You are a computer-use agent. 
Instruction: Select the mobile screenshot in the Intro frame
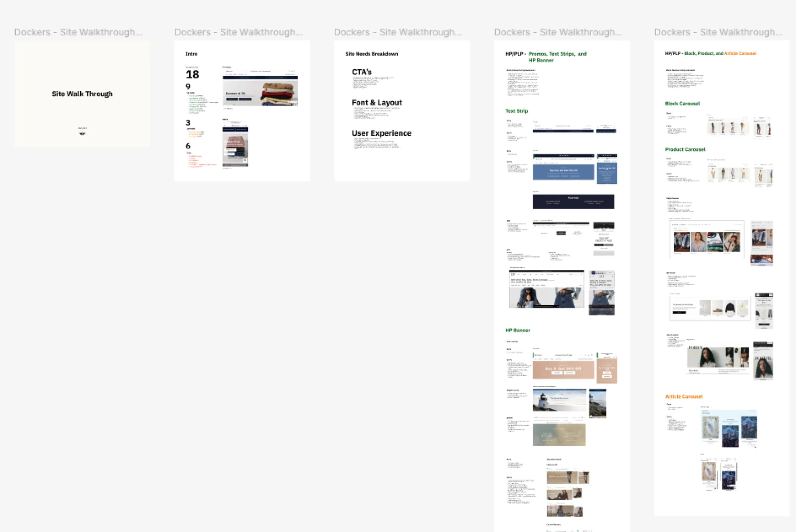(x=235, y=146)
